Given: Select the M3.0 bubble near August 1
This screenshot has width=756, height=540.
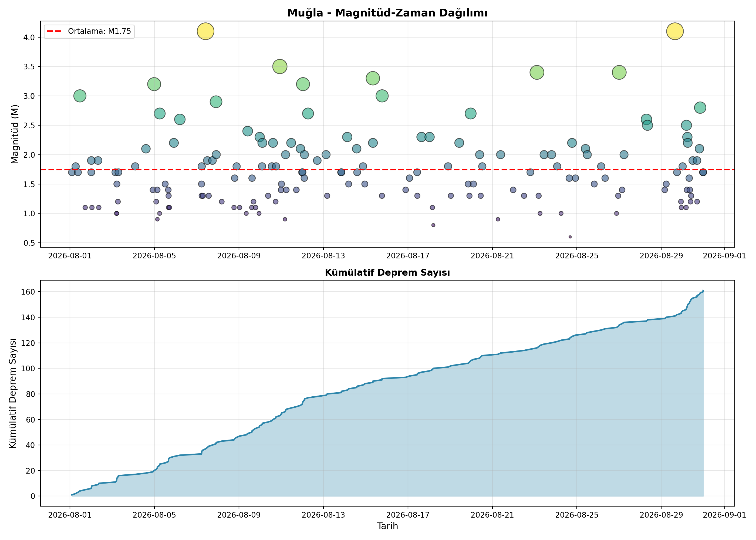Looking at the screenshot, I should coord(80,96).
